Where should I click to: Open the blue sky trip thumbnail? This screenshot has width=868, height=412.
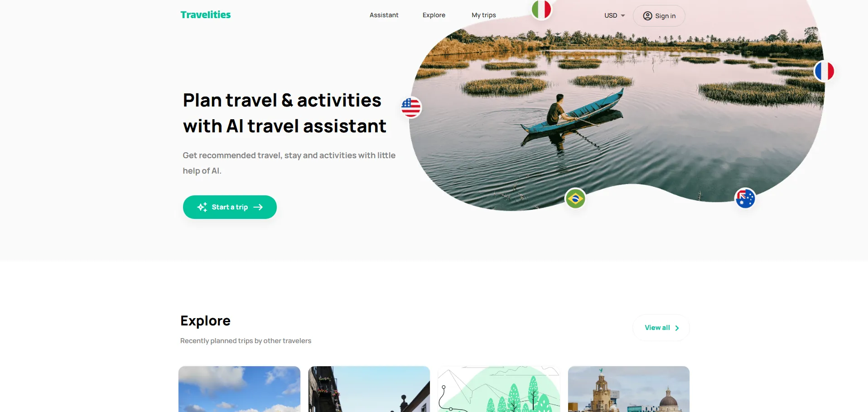click(x=239, y=389)
